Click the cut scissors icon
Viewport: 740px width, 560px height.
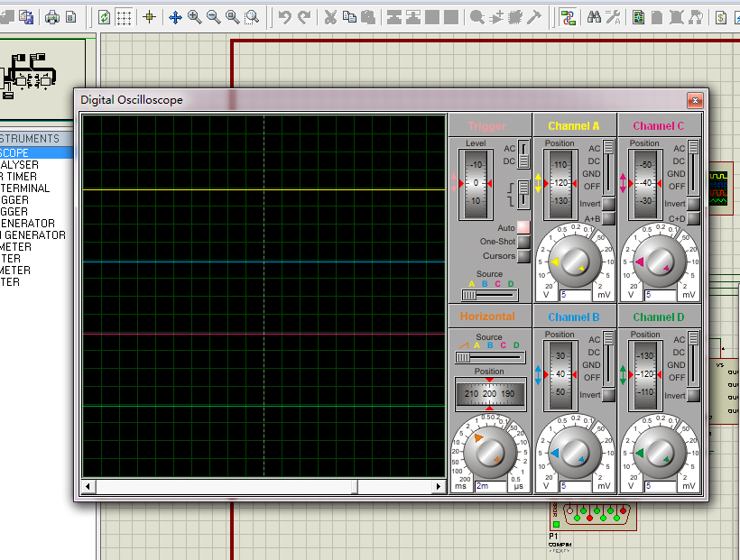click(x=330, y=17)
